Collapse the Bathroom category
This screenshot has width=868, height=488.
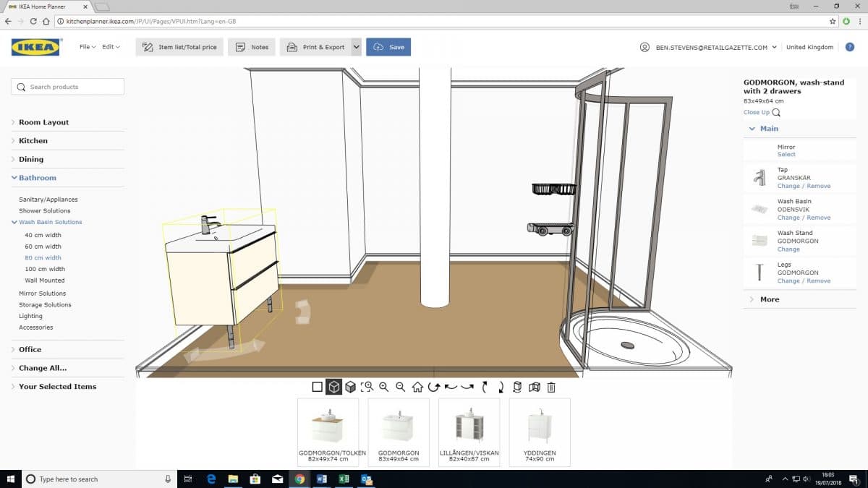tap(36, 177)
